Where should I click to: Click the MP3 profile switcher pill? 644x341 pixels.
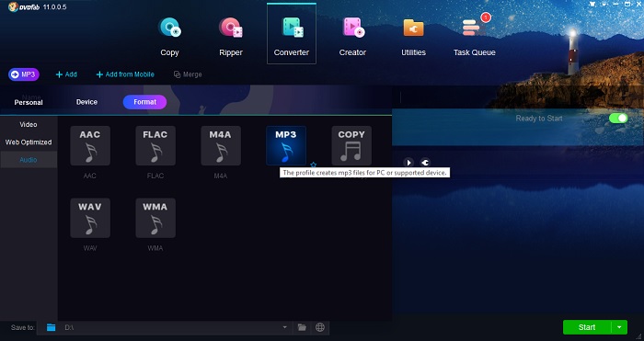tap(24, 74)
